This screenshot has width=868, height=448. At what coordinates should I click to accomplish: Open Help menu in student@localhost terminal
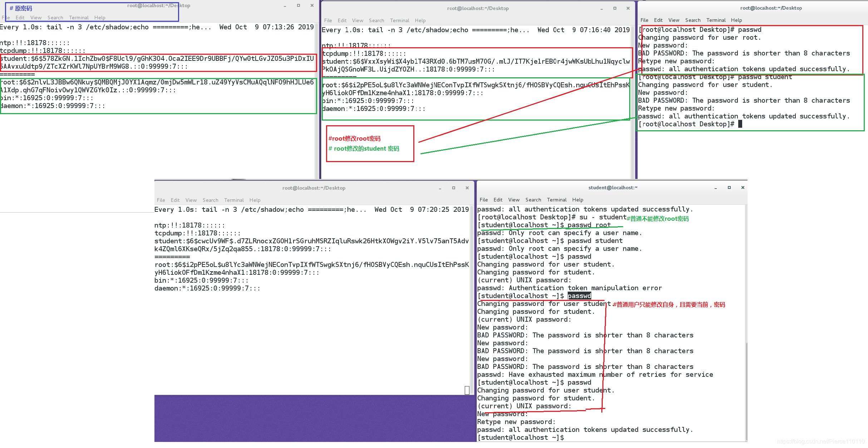[x=578, y=200]
